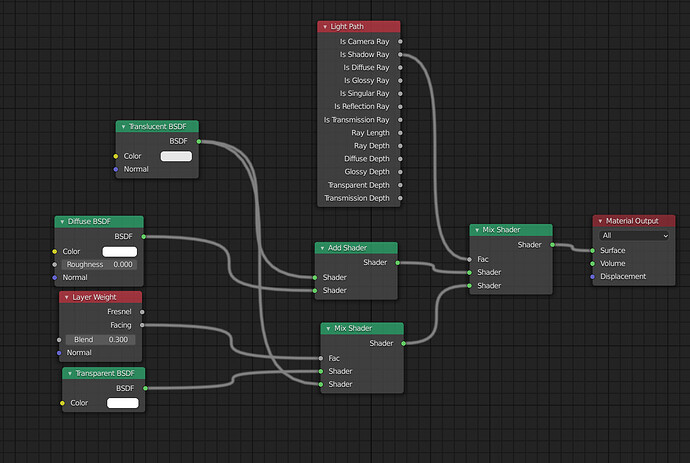Click the Transmission Depth output socket
Screen dimensions: 690x463
tap(400, 198)
